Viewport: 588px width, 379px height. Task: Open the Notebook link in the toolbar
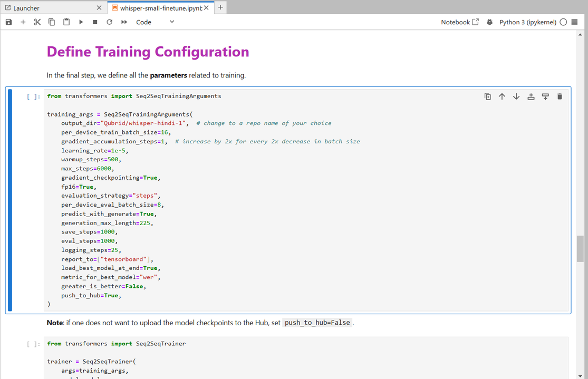[x=460, y=22]
